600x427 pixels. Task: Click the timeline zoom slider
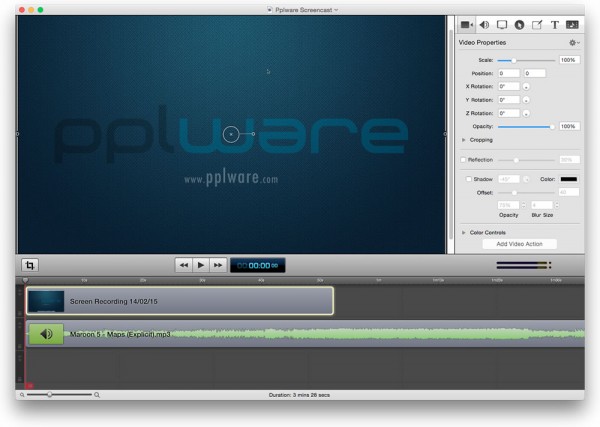point(59,394)
